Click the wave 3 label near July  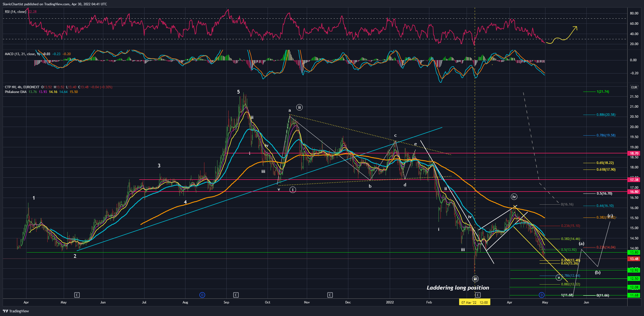pyautogui.click(x=159, y=166)
